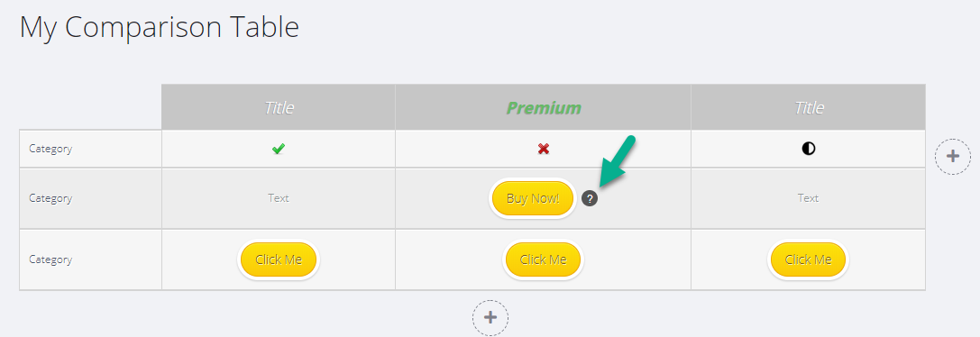Click the Click Me button under Premium

click(543, 260)
